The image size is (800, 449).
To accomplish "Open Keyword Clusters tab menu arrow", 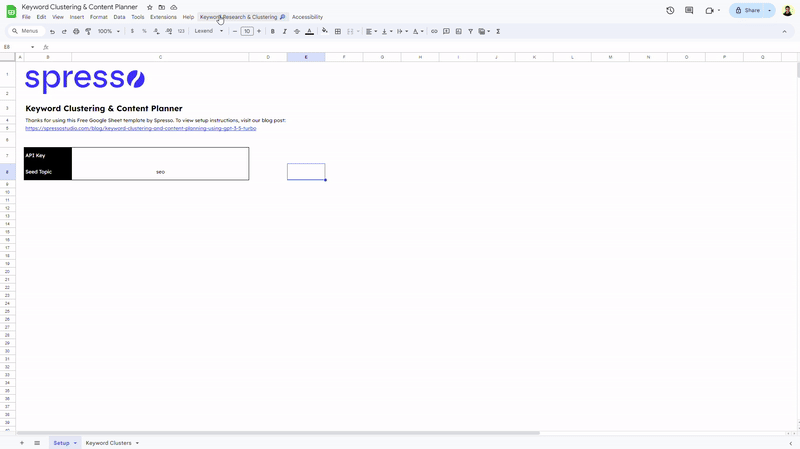I will (x=137, y=443).
